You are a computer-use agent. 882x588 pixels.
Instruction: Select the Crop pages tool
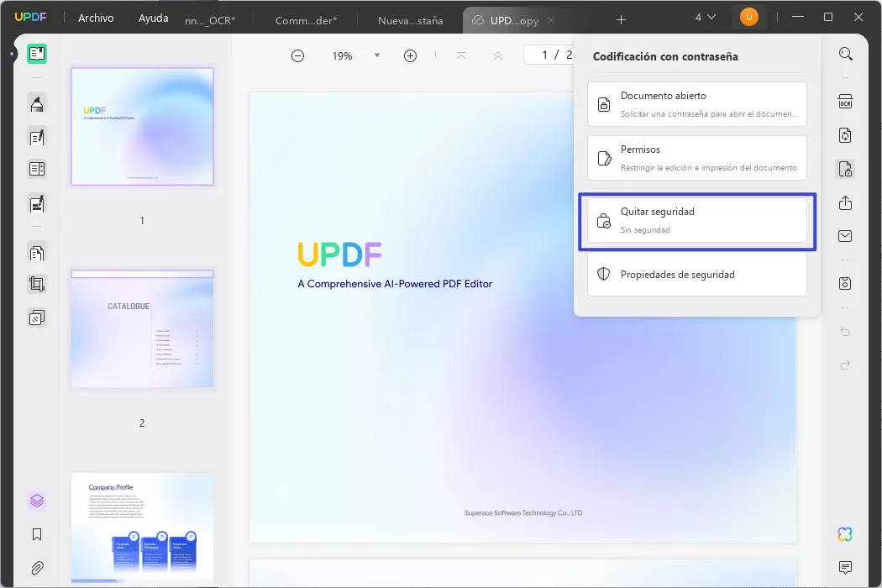coord(37,284)
